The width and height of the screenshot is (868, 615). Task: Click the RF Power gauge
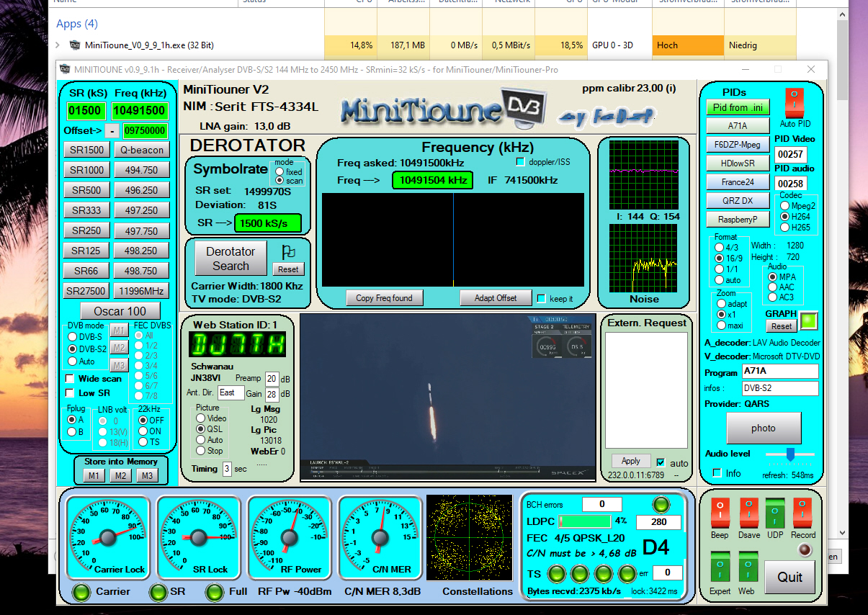289,537
